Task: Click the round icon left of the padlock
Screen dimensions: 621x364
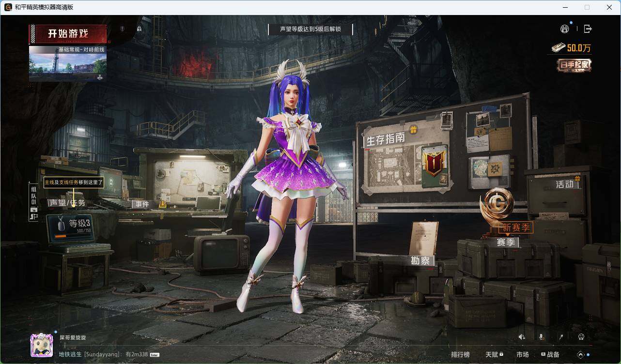Action: point(122,29)
